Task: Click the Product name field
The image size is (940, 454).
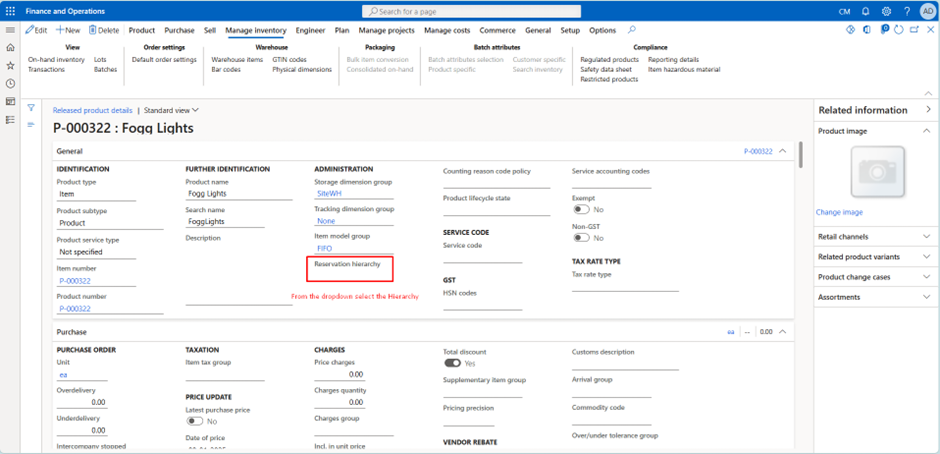Action: click(239, 194)
